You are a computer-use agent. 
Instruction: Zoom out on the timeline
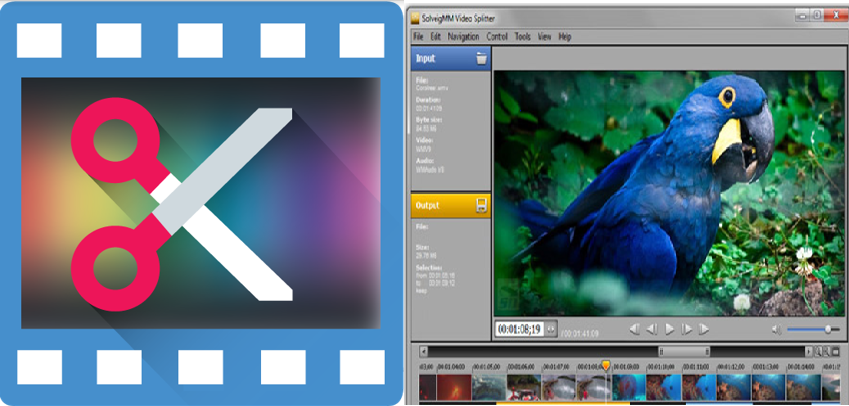point(827,351)
